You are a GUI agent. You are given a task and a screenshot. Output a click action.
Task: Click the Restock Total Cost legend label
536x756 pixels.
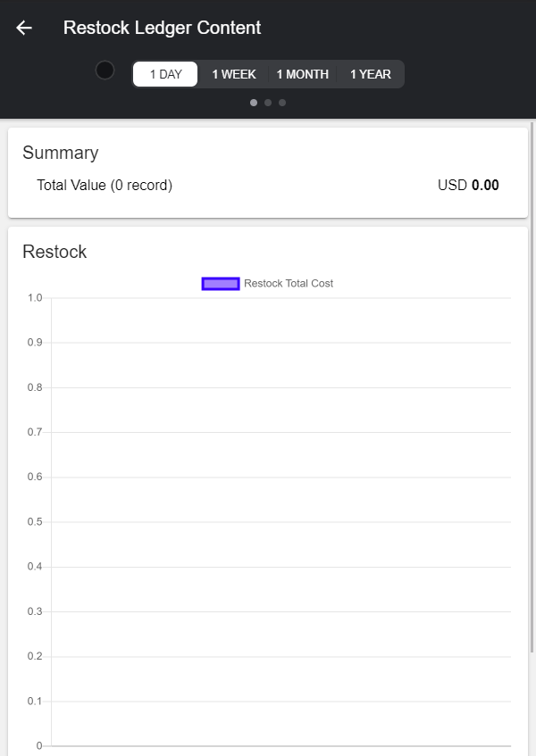(x=289, y=284)
